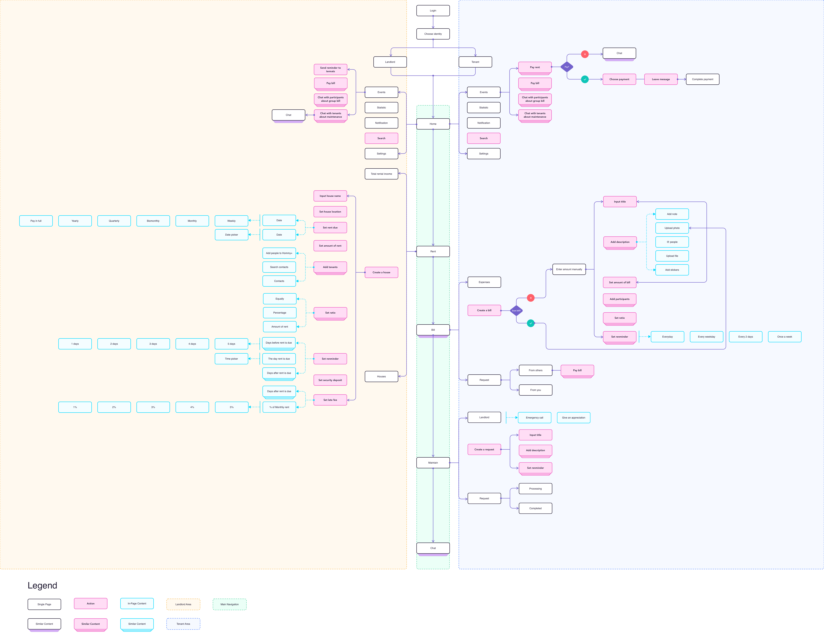The image size is (824, 644).
Task: Select the Amount of rent option
Action: tap(280, 327)
